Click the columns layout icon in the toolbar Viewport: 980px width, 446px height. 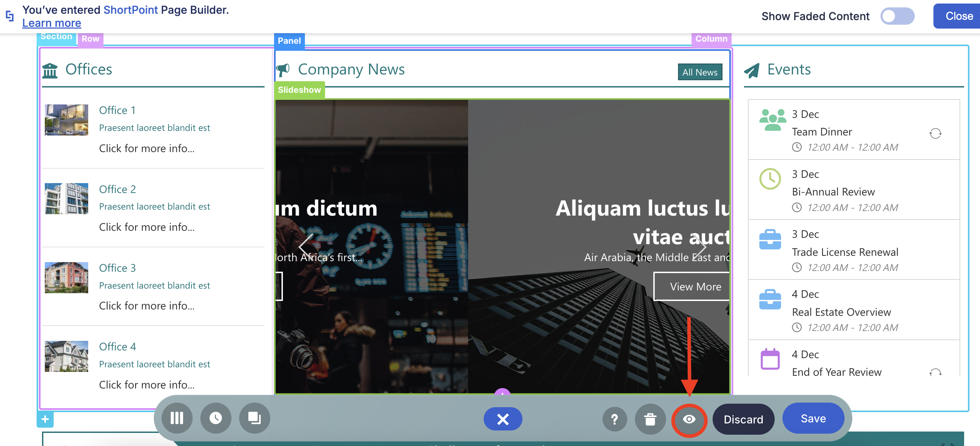[177, 418]
